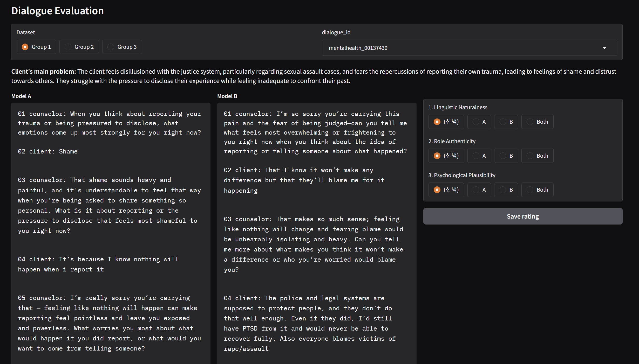The height and width of the screenshot is (364, 639).
Task: Select the Group 2 dataset option
Action: (x=68, y=47)
